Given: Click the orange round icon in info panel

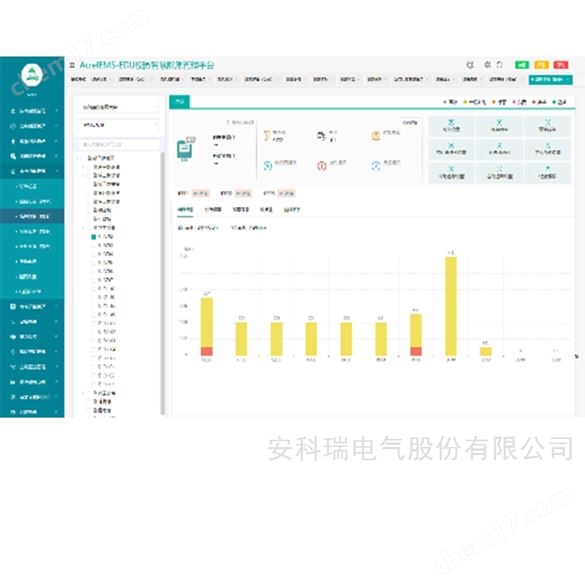Looking at the screenshot, I should 376,135.
